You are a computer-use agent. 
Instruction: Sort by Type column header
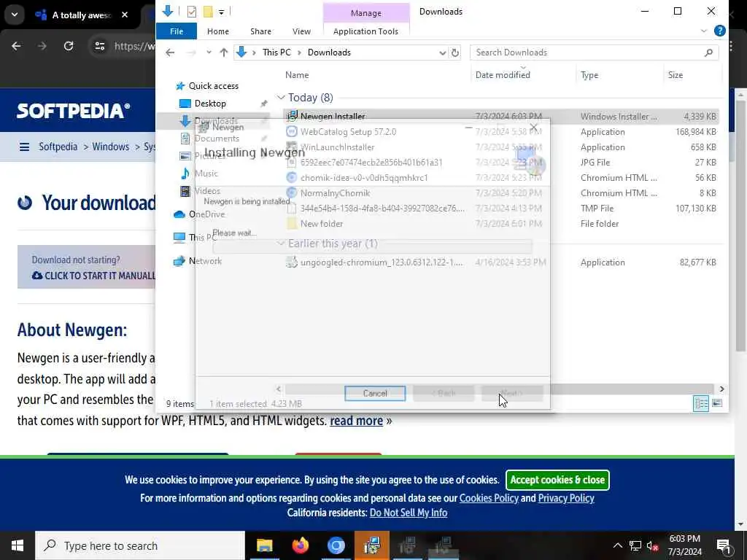[x=589, y=75]
